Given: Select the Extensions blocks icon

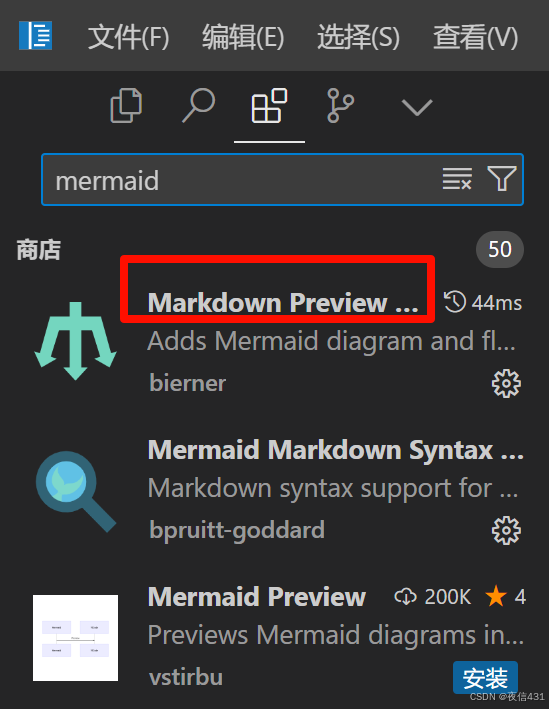Looking at the screenshot, I should click(269, 106).
